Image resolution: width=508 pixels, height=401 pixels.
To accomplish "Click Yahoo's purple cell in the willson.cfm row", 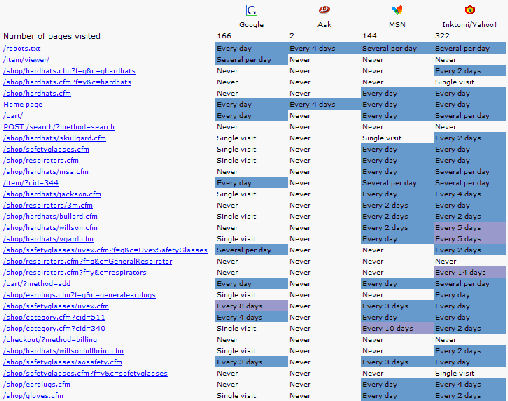I will coord(470,228).
